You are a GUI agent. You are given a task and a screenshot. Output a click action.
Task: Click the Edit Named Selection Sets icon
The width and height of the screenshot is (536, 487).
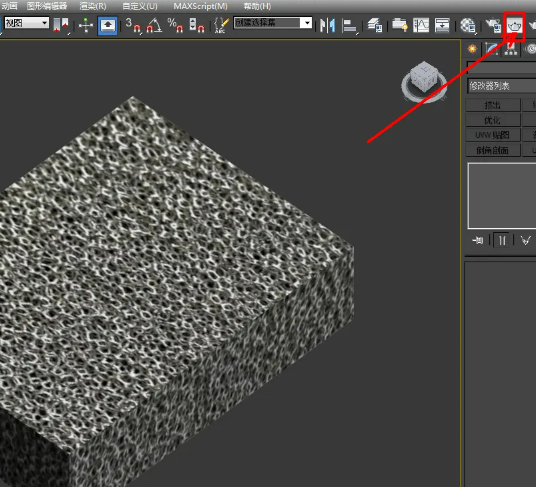coord(221,25)
